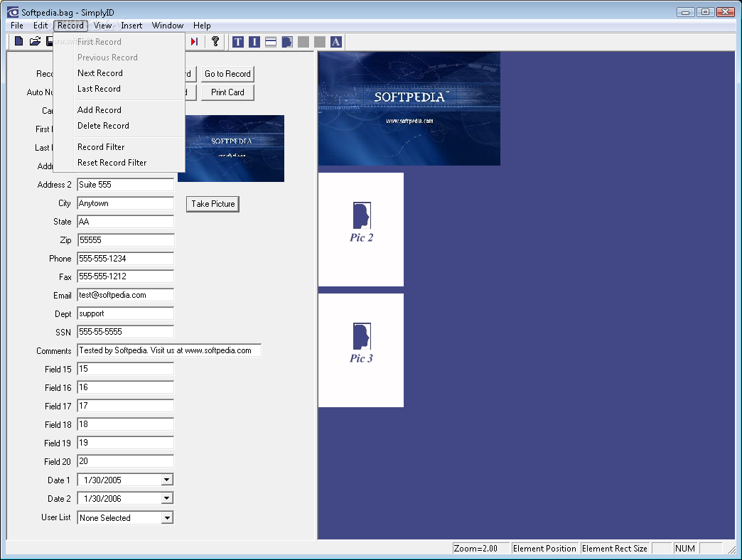Choose Reset Record Filter menu entry
Viewport: 742px width, 560px height.
119,162
